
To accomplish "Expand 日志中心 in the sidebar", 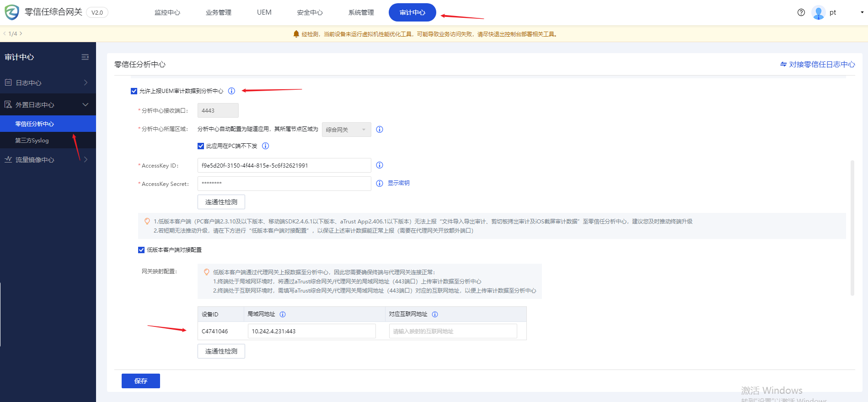I will 48,83.
